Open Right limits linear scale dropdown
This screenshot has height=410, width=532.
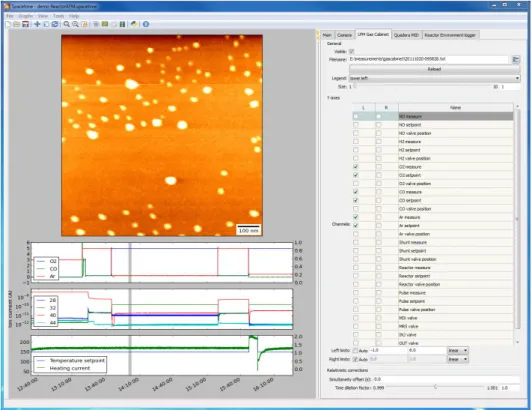click(458, 359)
